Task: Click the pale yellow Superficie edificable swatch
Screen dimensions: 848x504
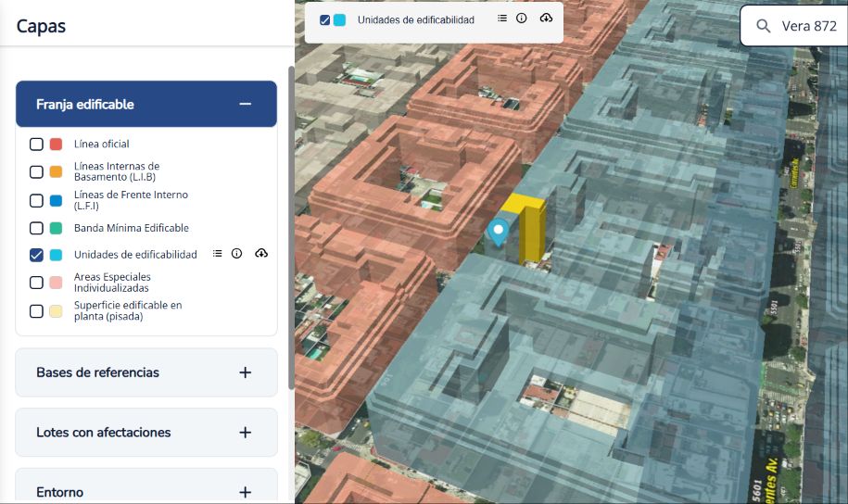Action: [56, 311]
